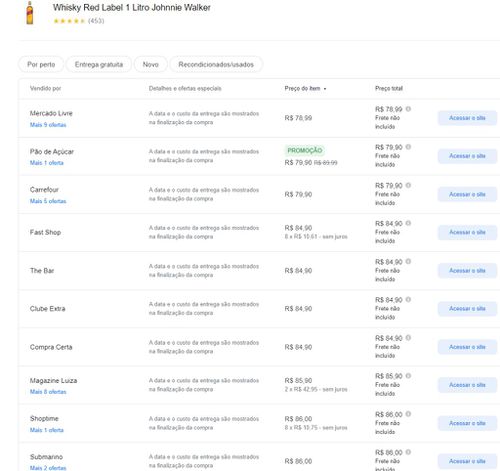This screenshot has height=471, width=500.
Task: Click info icon next to Pão de Açúcar total price
Action: [408, 147]
